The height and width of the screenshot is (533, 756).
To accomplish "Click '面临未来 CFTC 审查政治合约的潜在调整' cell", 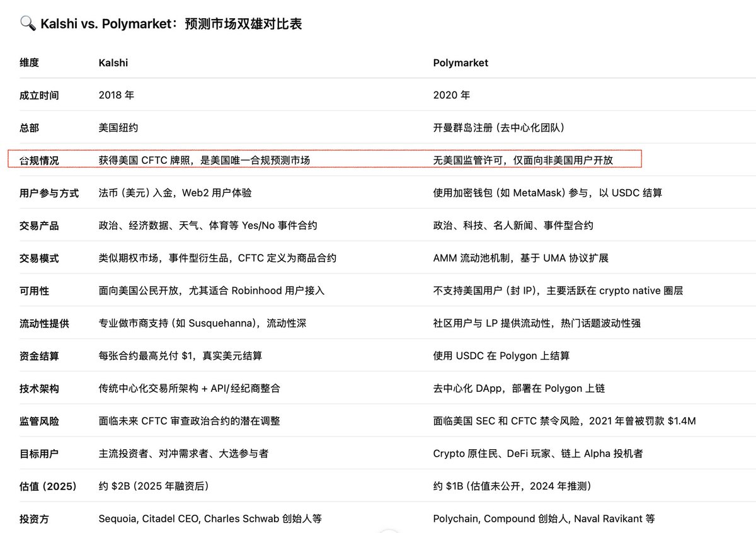I will coord(190,421).
